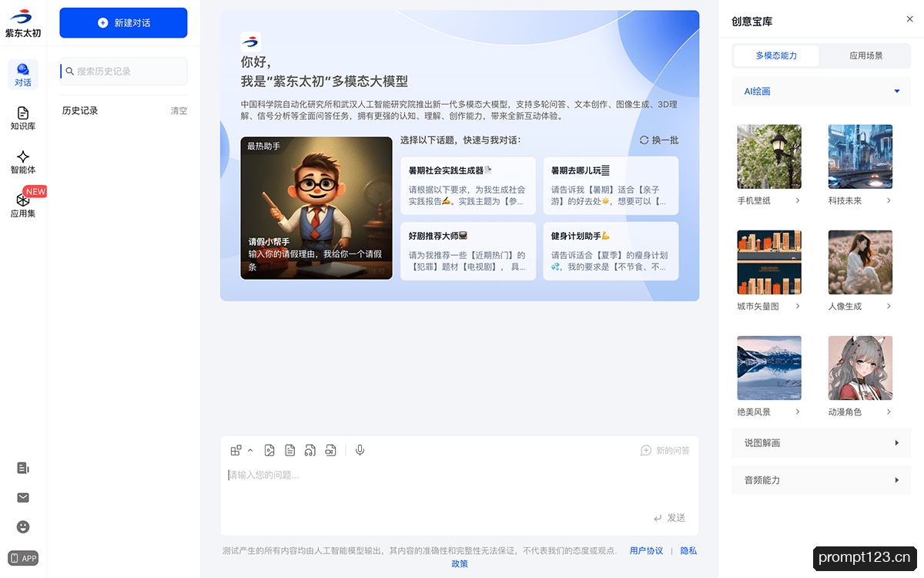The height and width of the screenshot is (578, 924).
Task: Switch to the 应用场景 tab
Action: click(x=865, y=55)
